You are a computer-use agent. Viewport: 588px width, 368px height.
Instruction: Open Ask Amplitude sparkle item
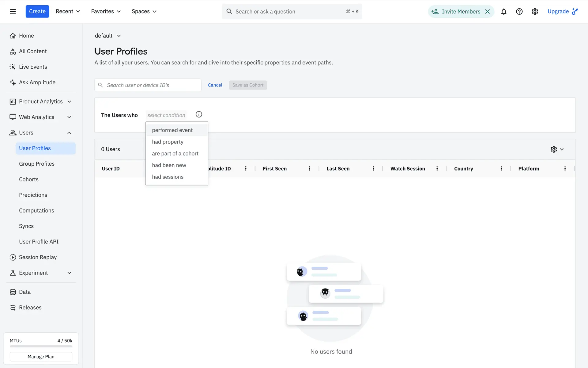37,82
